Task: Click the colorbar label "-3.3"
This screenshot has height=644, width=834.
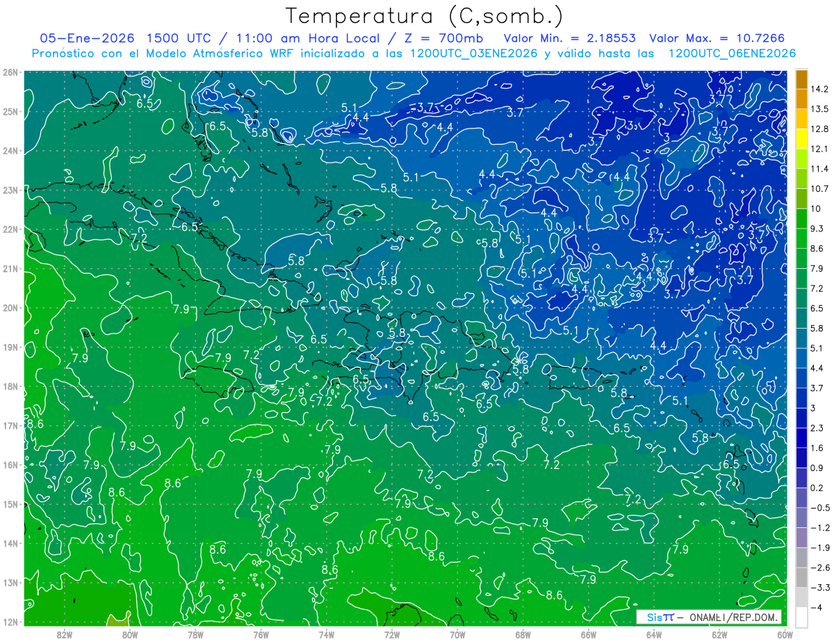Action: (820, 588)
